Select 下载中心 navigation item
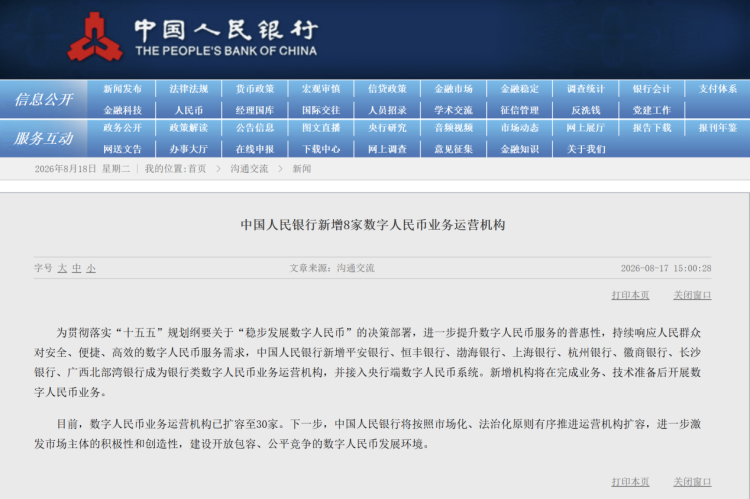Image resolution: width=750 pixels, height=499 pixels. click(321, 149)
